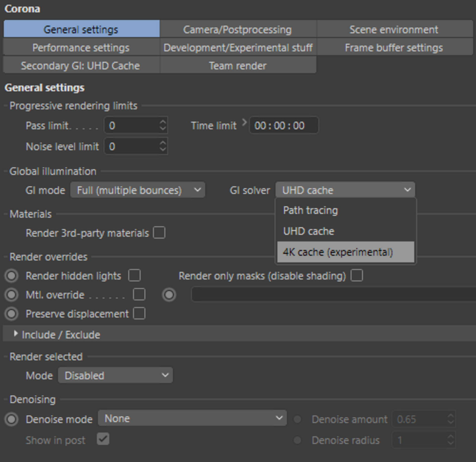Click the keyframe dot beside Denoise amount
Viewport: 476px width, 462px height.
point(297,419)
